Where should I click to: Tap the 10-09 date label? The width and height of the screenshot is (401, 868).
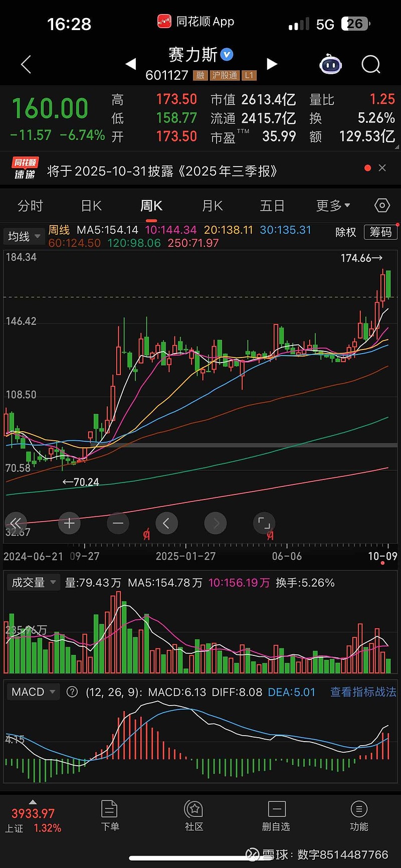(382, 556)
